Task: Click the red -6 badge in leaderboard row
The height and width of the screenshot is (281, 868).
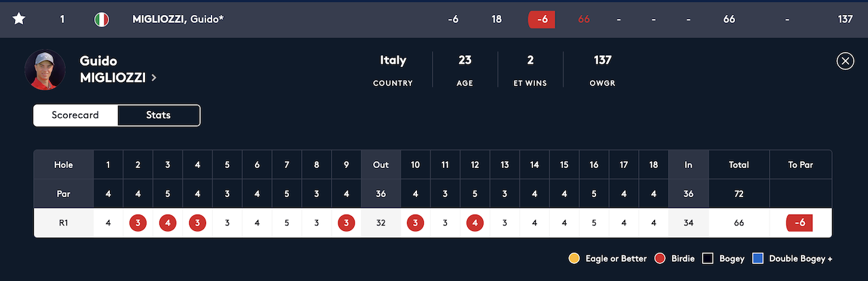Action: pyautogui.click(x=542, y=19)
